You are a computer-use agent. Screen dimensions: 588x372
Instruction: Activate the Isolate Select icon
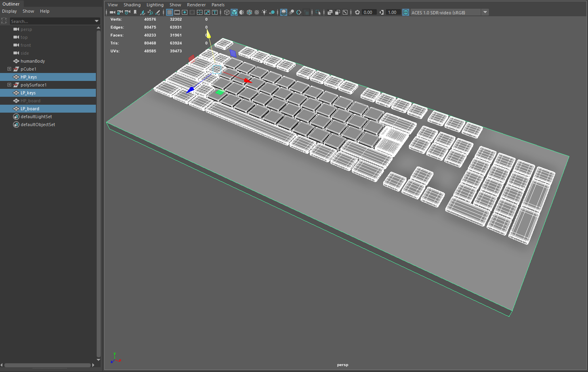click(319, 12)
